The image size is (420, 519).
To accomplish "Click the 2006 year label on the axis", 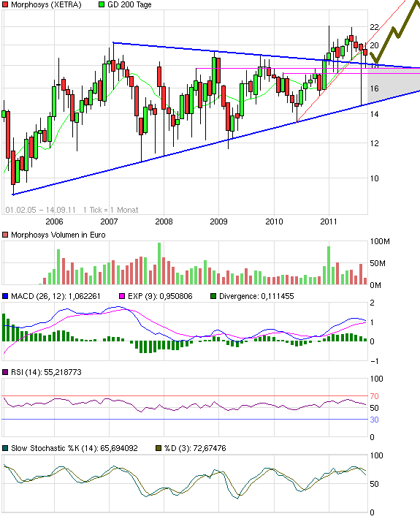I will [54, 221].
